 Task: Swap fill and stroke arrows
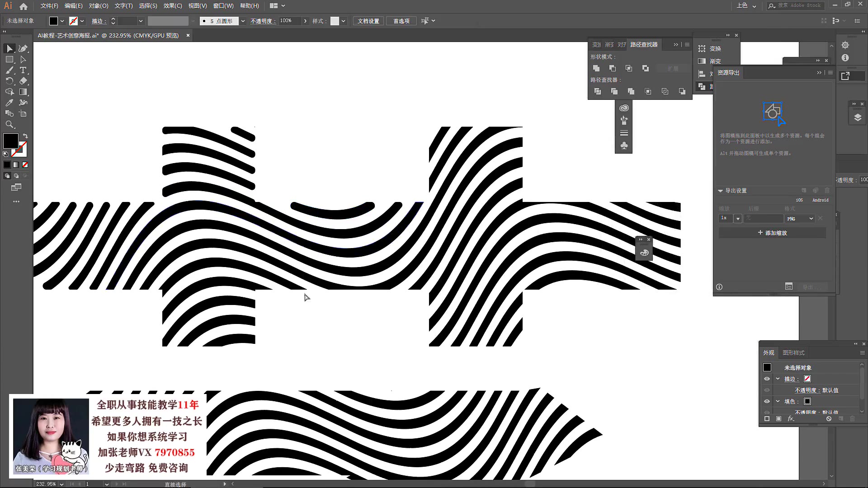point(26,136)
